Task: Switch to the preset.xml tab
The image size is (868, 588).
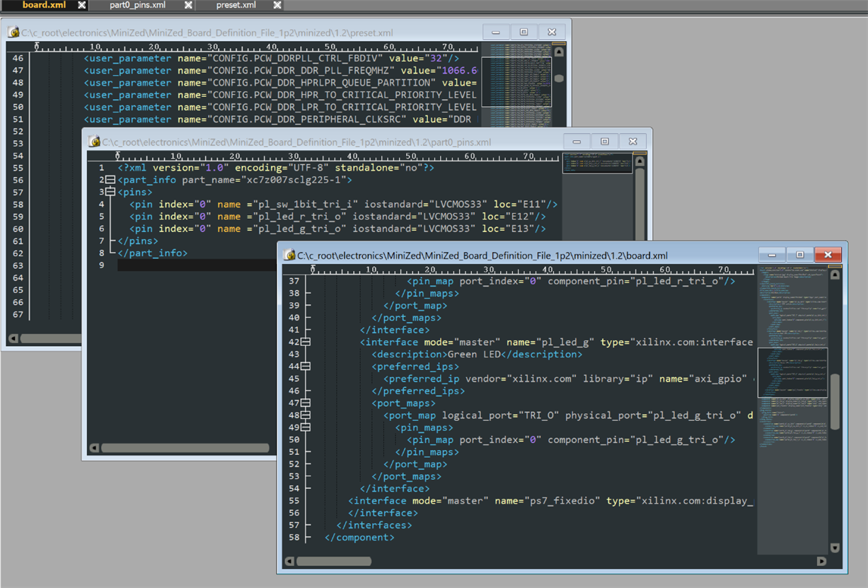Action: (236, 5)
